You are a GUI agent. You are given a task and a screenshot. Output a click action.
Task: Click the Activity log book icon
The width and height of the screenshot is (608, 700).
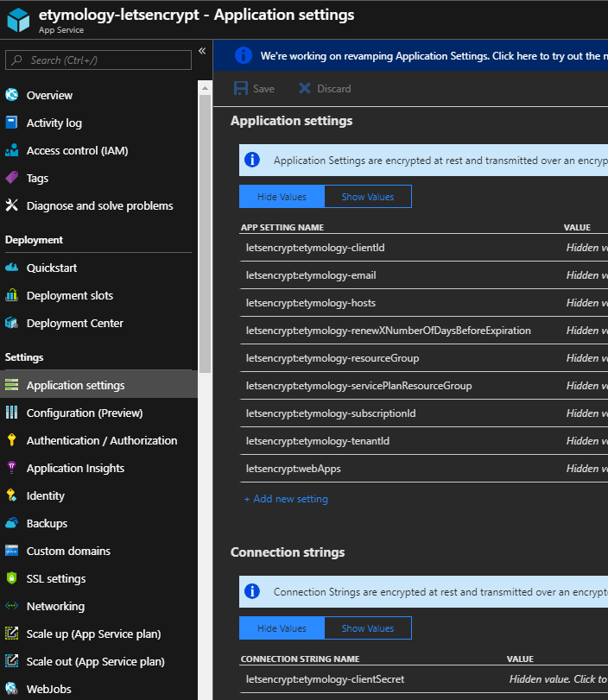click(x=11, y=123)
